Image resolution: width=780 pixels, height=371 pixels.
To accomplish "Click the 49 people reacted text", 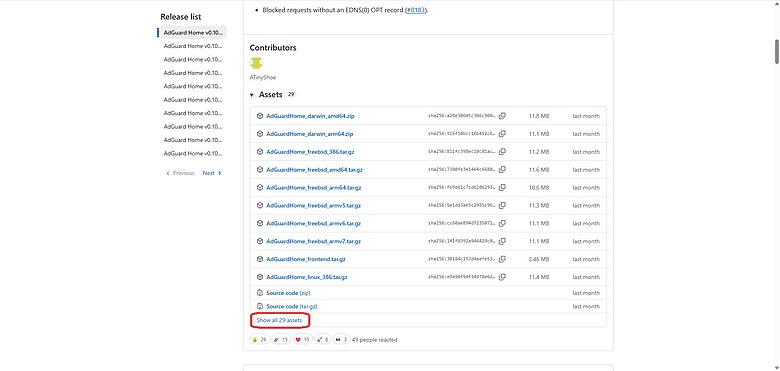I will coord(375,340).
